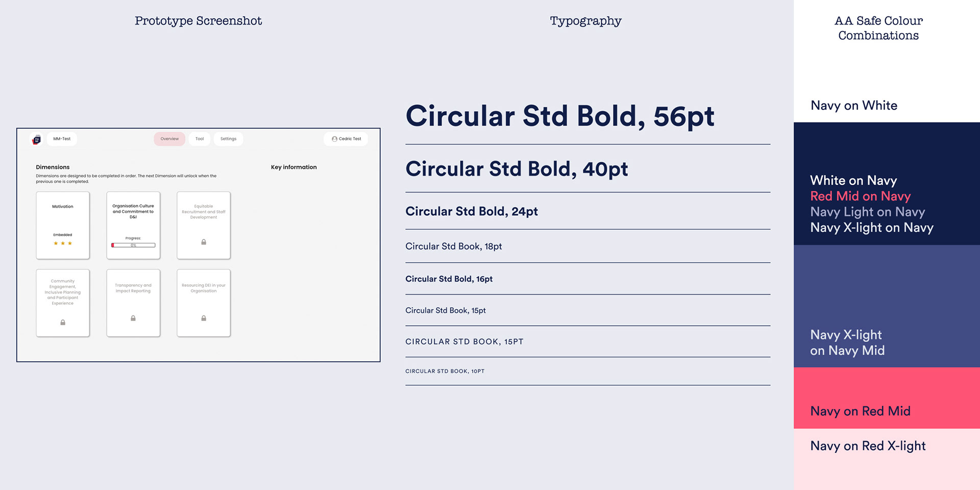Screen dimensions: 980x490
Task: Open the Settings tab
Action: click(228, 139)
